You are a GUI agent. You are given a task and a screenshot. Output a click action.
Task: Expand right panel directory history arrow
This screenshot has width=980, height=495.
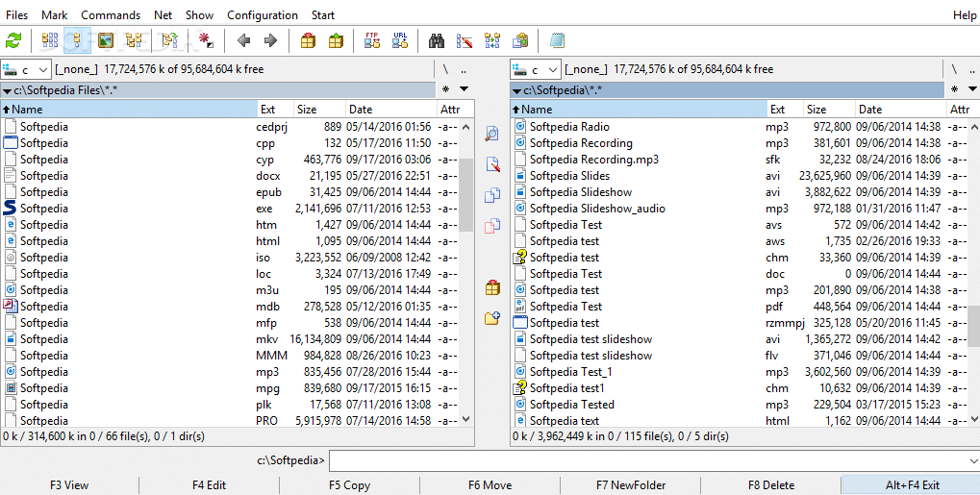click(x=971, y=89)
